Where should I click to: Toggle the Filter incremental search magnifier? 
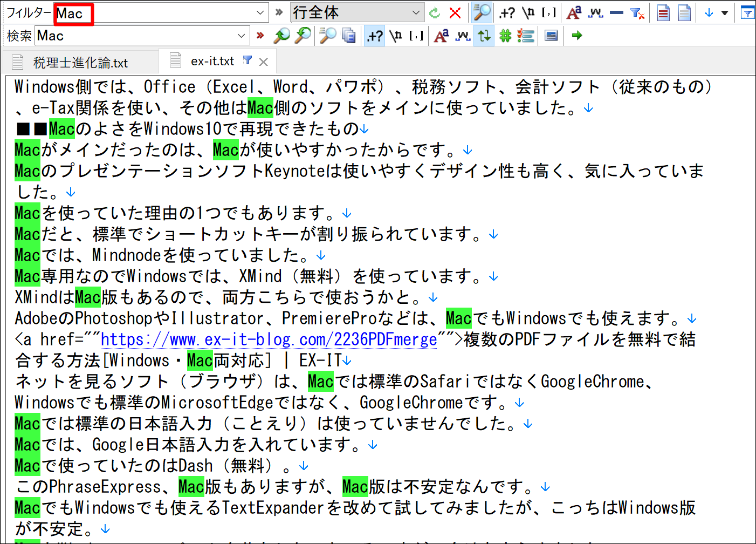482,12
